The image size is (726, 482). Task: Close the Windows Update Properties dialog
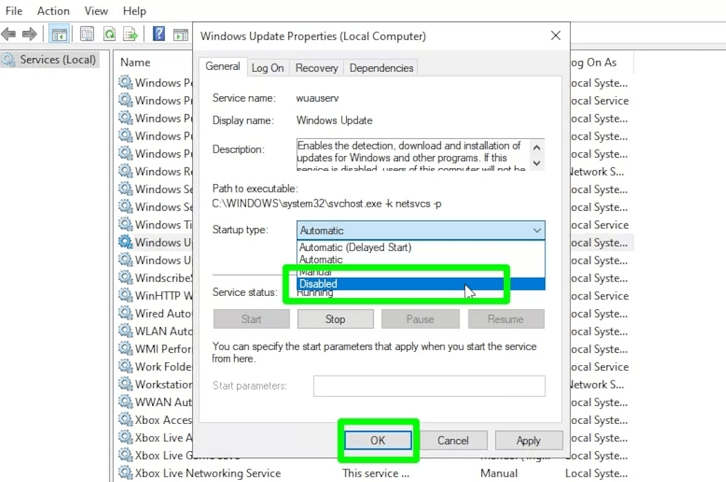coord(556,36)
